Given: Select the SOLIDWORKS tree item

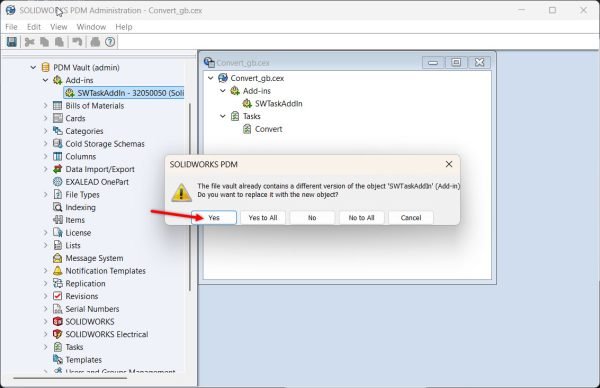Looking at the screenshot, I should coord(90,321).
